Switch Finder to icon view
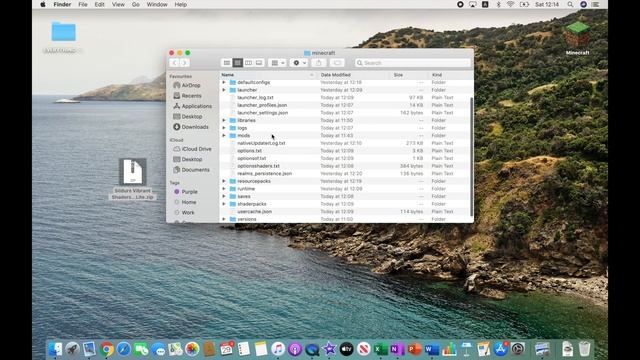The image size is (640, 360). tap(227, 63)
